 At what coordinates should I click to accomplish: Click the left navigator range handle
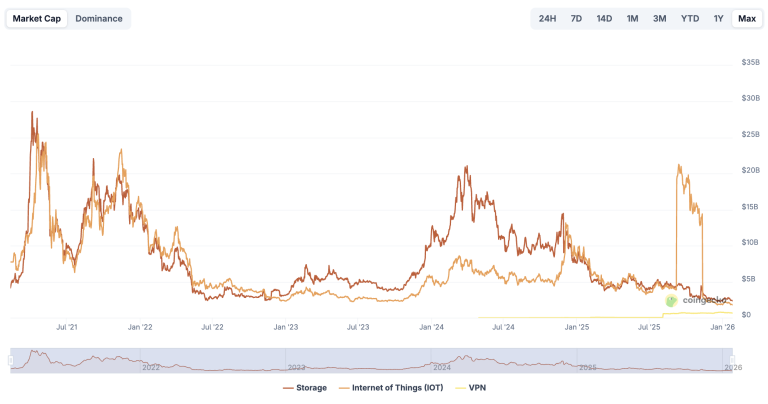click(x=11, y=361)
